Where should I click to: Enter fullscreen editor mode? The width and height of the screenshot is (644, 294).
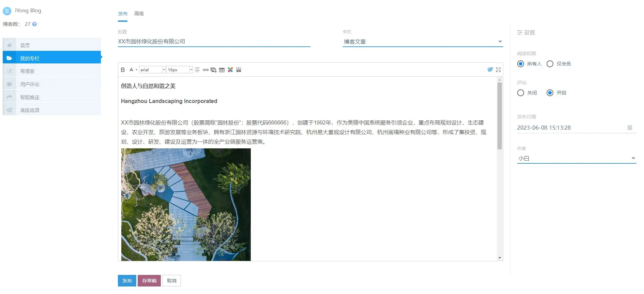pyautogui.click(x=498, y=70)
